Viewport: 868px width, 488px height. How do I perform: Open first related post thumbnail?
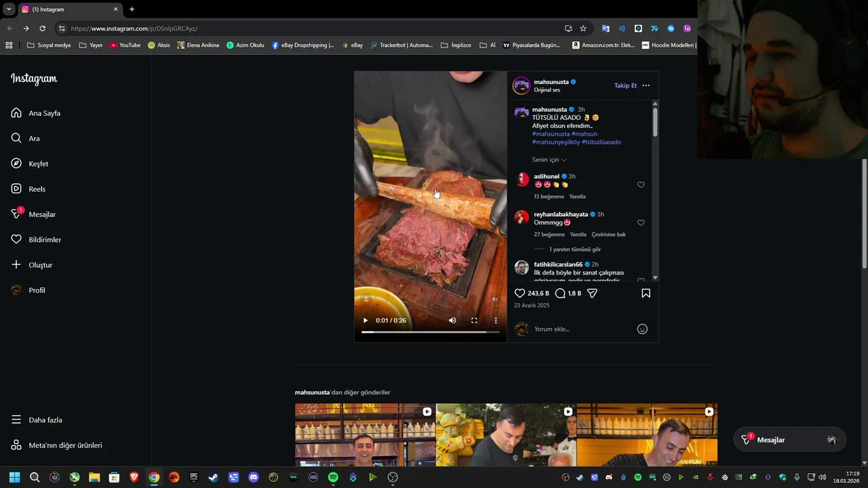pos(365,435)
